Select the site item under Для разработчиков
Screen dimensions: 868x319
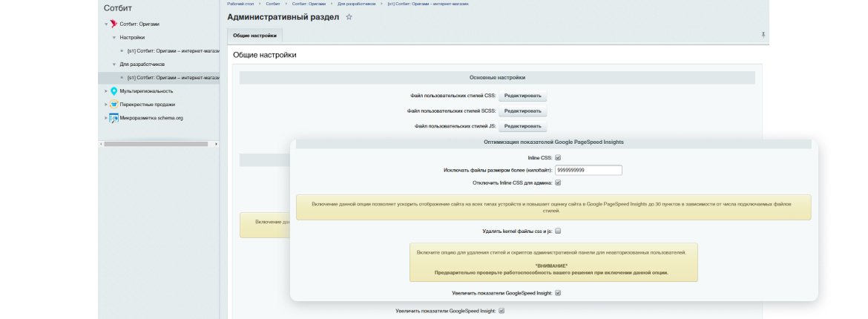click(174, 78)
